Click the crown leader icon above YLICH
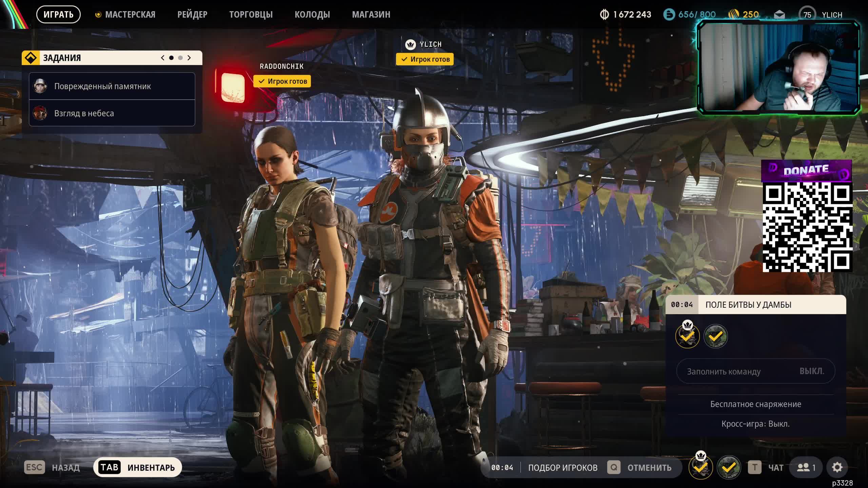The height and width of the screenshot is (488, 868). tap(410, 44)
